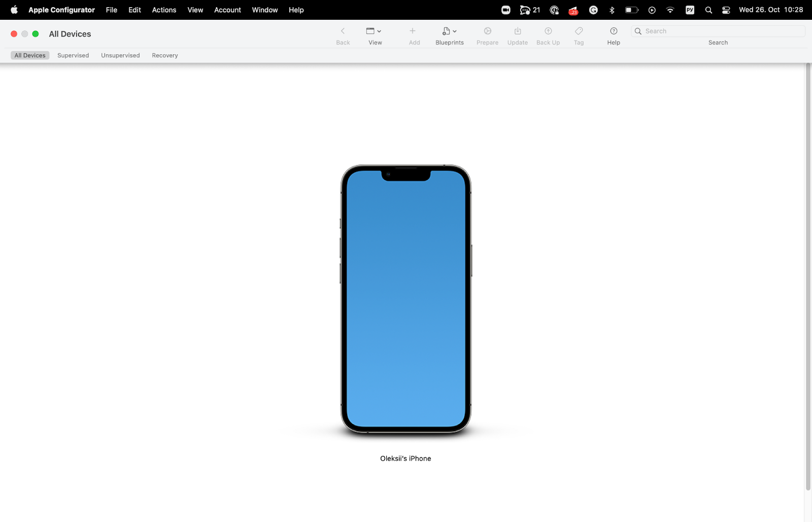
Task: Open the View layout dropdown
Action: [374, 31]
